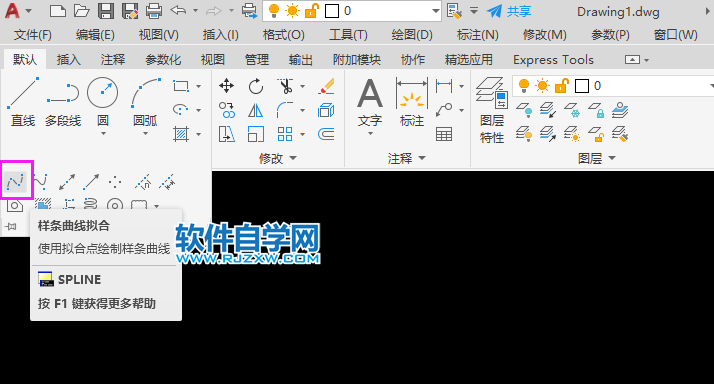Switch to the Express Tools ribbon tab
714x384 pixels.
(553, 60)
